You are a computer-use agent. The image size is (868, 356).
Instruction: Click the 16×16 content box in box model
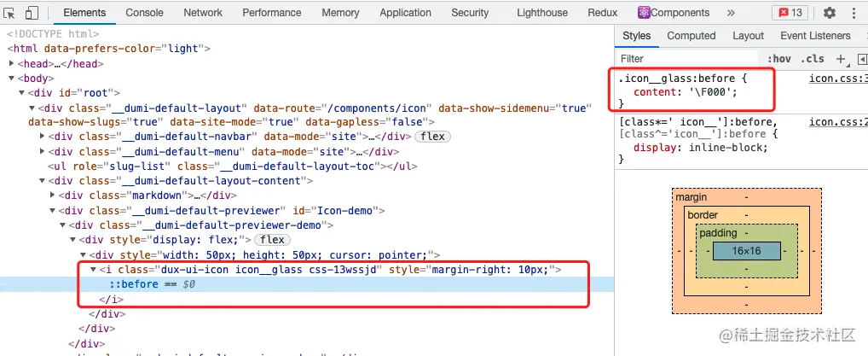click(x=746, y=251)
